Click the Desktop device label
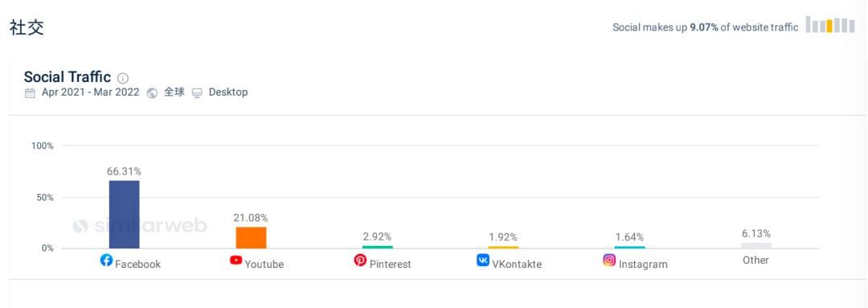This screenshot has height=308, width=868. point(228,92)
